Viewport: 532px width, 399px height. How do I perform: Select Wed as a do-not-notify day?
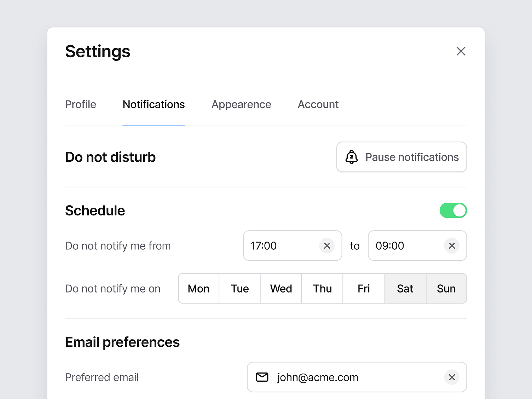point(281,288)
